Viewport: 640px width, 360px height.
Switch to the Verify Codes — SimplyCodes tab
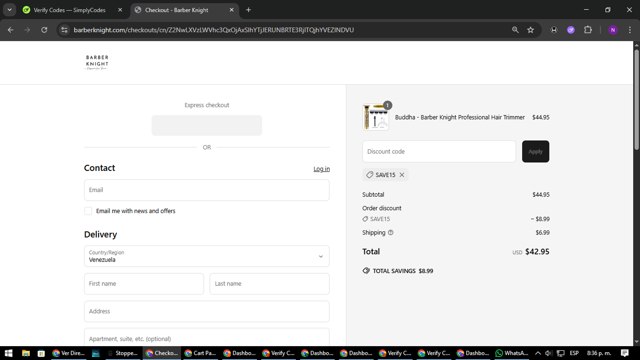pos(69,10)
